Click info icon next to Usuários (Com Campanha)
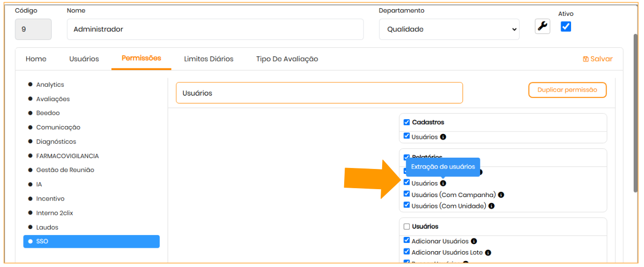The image size is (644, 267). click(x=501, y=195)
